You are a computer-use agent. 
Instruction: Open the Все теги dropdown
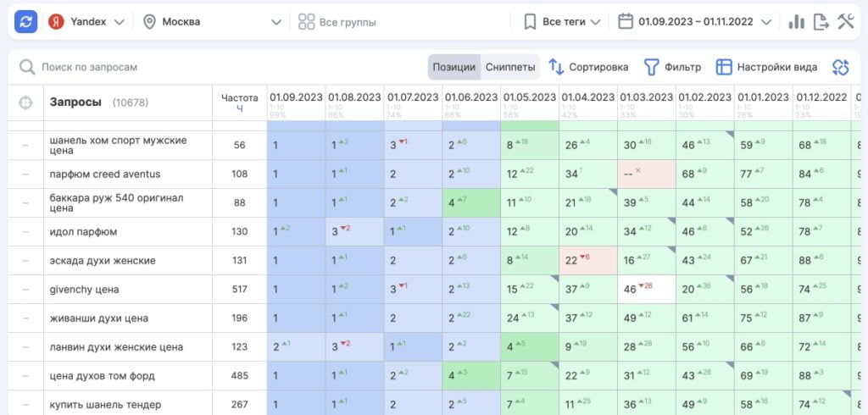[x=563, y=22]
